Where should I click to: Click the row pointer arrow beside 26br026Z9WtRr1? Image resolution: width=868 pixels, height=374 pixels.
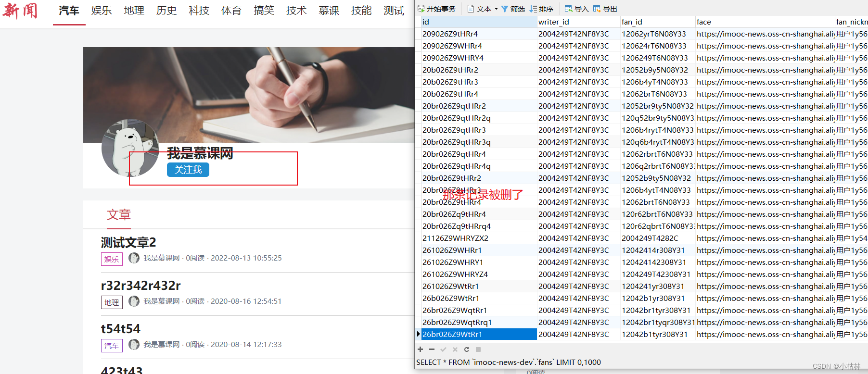click(x=418, y=334)
